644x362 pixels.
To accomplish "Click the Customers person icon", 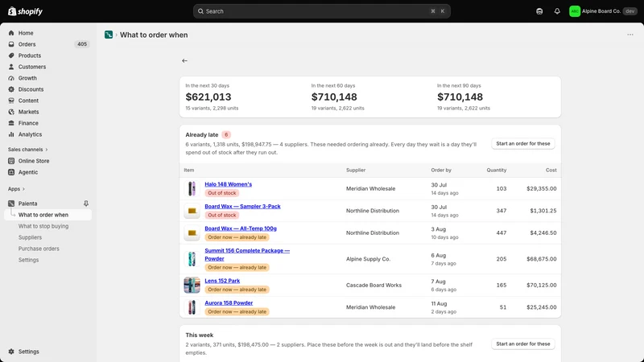I will 11,67.
